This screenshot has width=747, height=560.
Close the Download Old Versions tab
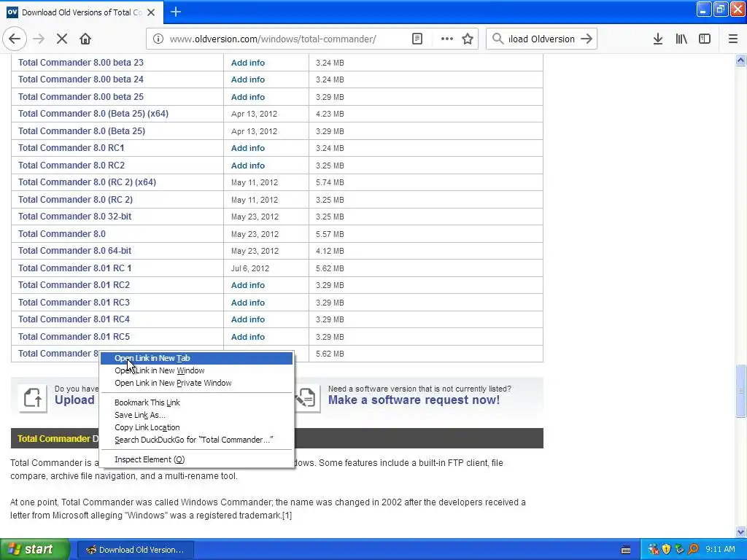pos(151,12)
